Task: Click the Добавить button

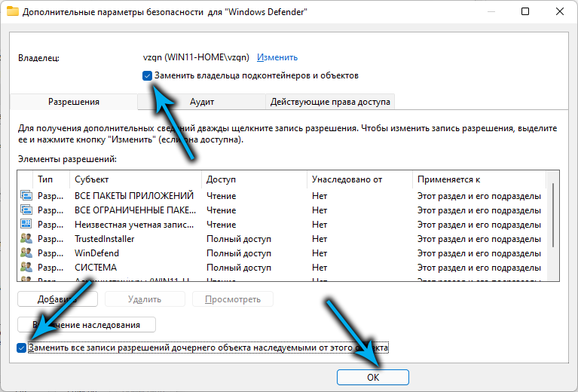Action: [57, 299]
